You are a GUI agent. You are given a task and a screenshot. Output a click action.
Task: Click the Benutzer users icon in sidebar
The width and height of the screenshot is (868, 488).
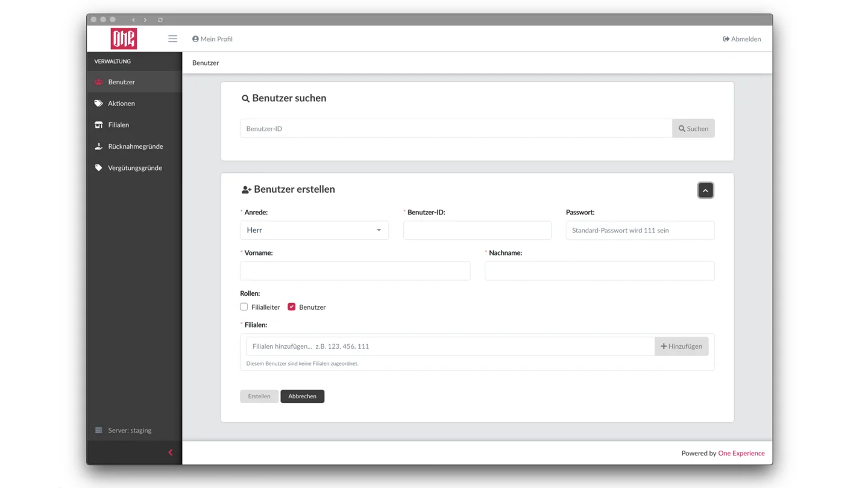tap(98, 82)
